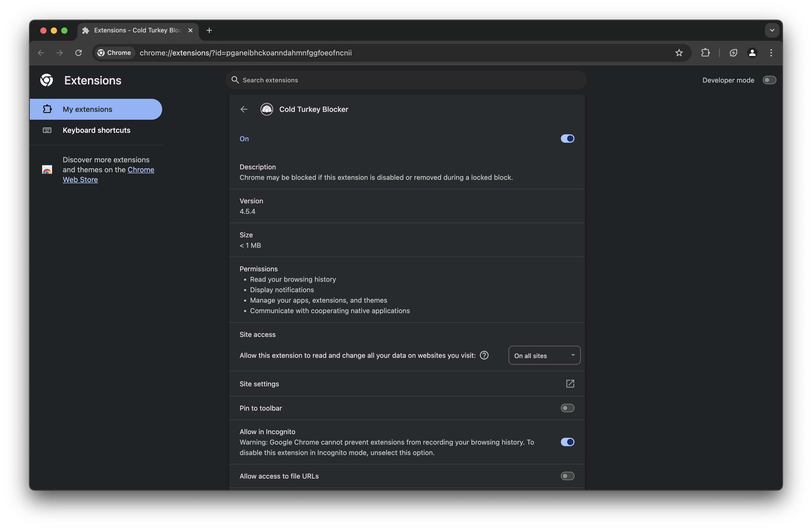This screenshot has width=812, height=529.
Task: Open Site settings external link icon
Action: 570,384
